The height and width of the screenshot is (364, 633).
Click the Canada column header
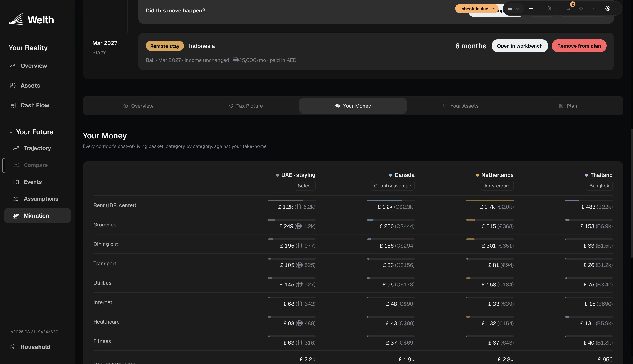(402, 175)
